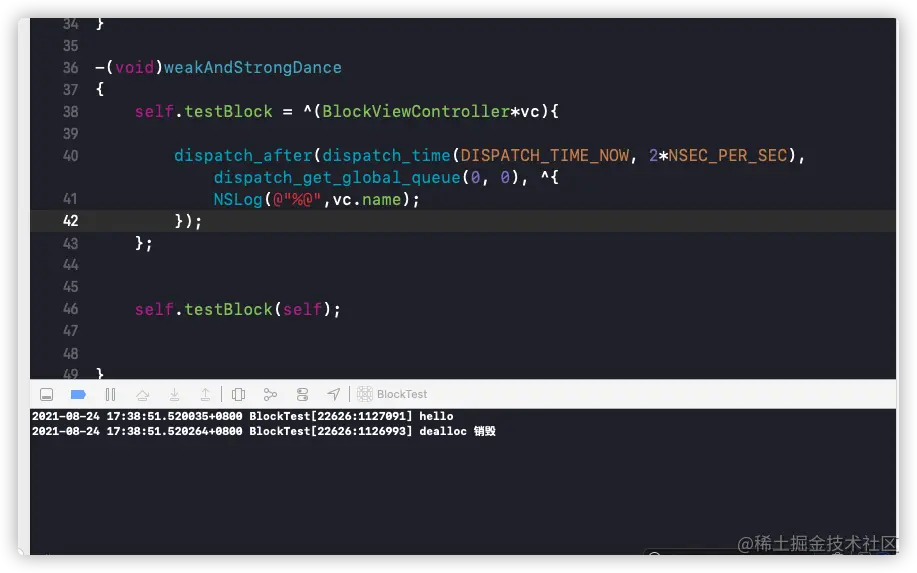Screen dimensions: 917x573
Task: Click the dispatch_after function call
Action: pyautogui.click(x=243, y=156)
